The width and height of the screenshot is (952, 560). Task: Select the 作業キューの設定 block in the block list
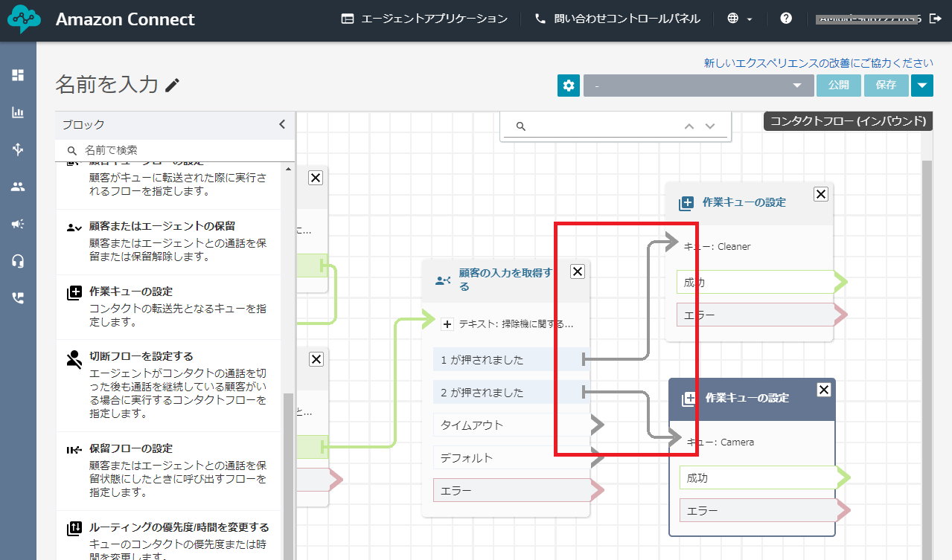pos(169,307)
